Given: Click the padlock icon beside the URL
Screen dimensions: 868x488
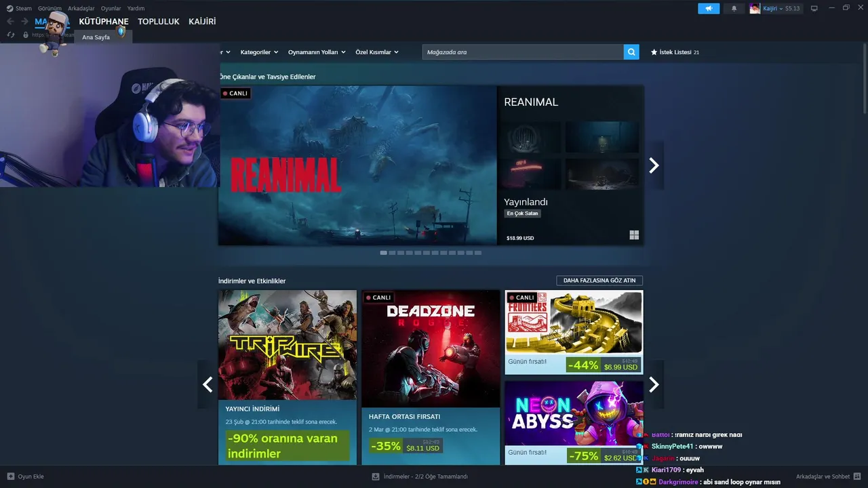Looking at the screenshot, I should [x=26, y=35].
